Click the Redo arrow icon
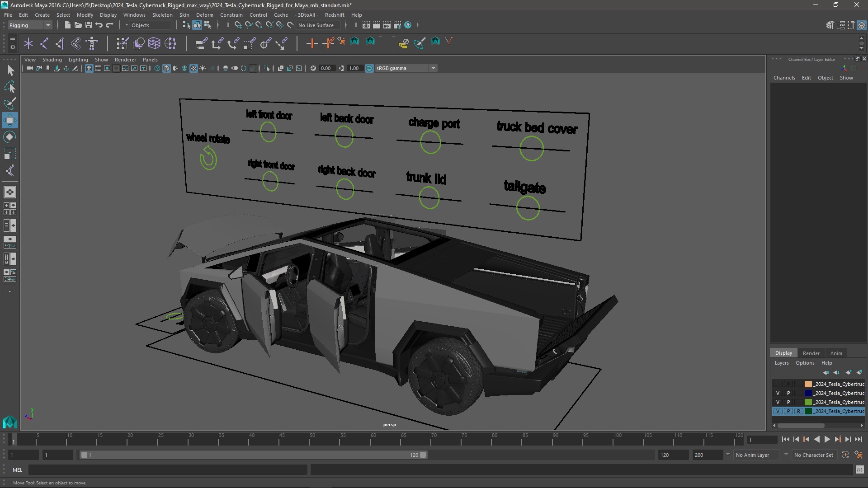This screenshot has width=868, height=488. click(x=109, y=25)
